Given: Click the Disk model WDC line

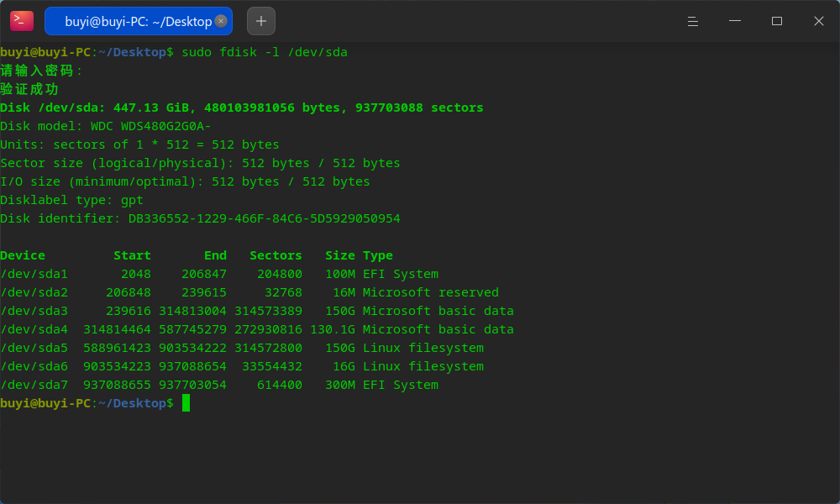Looking at the screenshot, I should (106, 126).
